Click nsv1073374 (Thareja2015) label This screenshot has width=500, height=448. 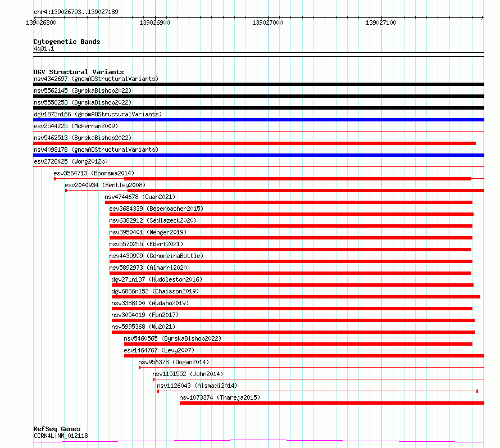(220, 397)
